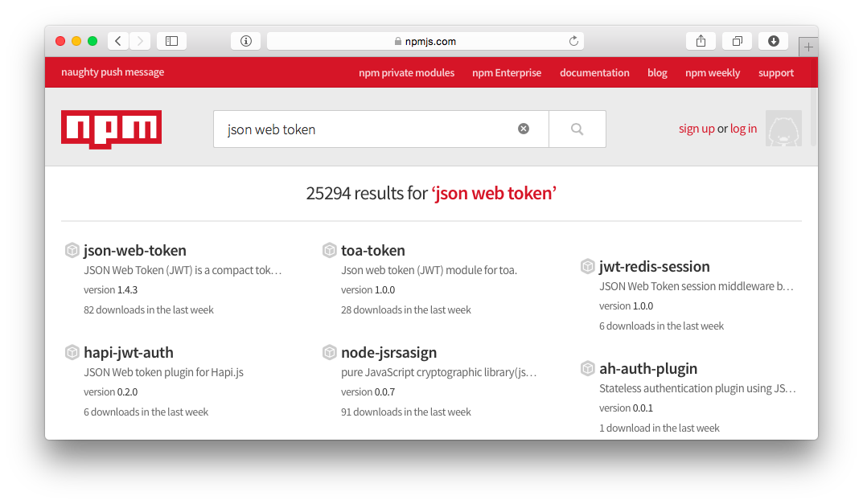Select the sign up link

coord(697,129)
